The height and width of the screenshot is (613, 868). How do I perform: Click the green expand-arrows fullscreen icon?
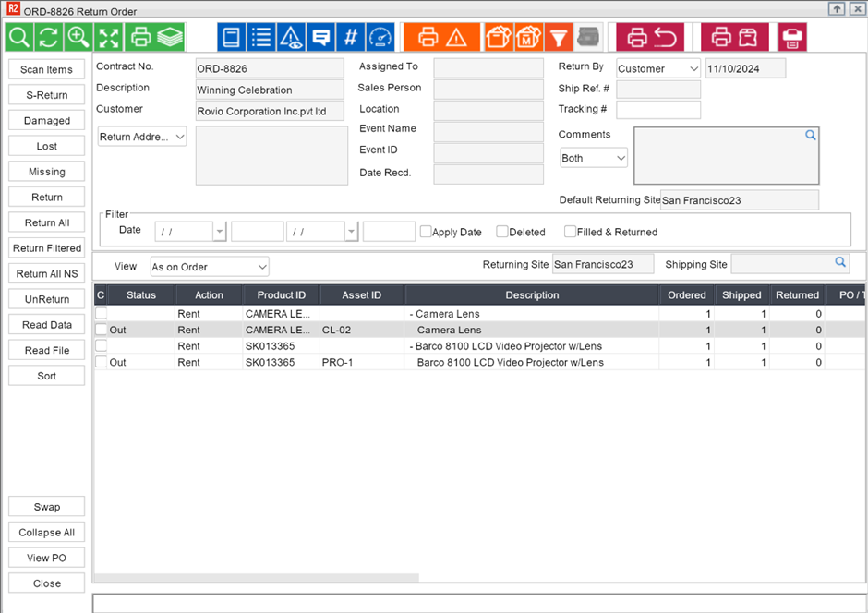click(x=109, y=37)
